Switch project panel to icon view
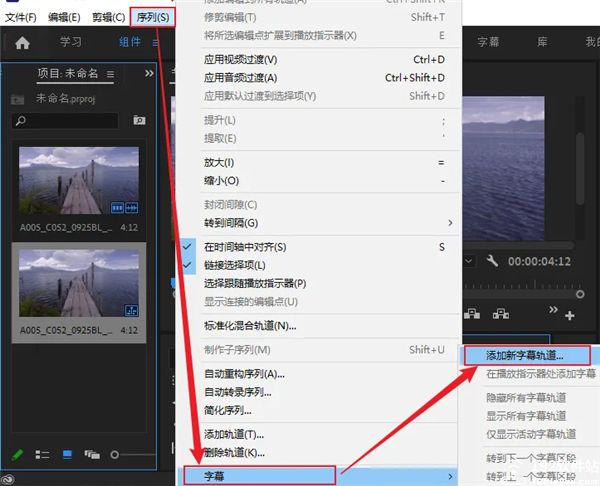This screenshot has height=486, width=600. [67, 455]
